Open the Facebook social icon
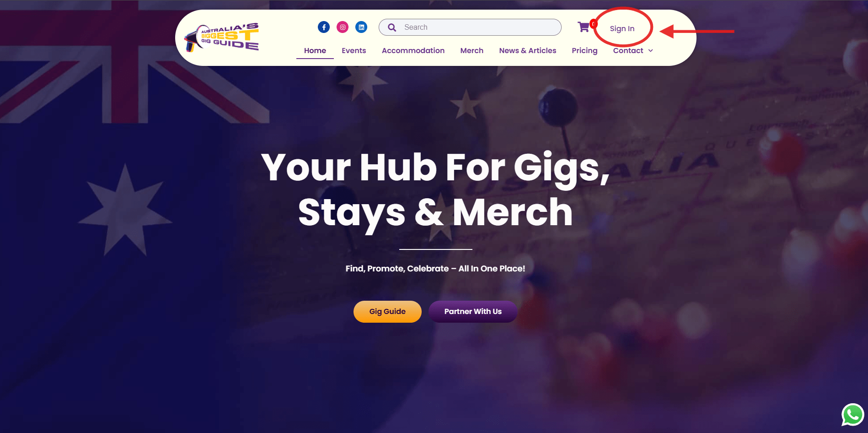The image size is (868, 433). [324, 27]
